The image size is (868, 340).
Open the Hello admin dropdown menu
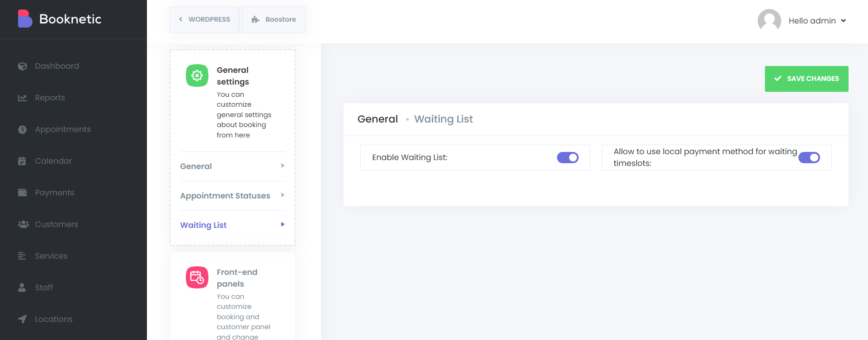point(817,21)
